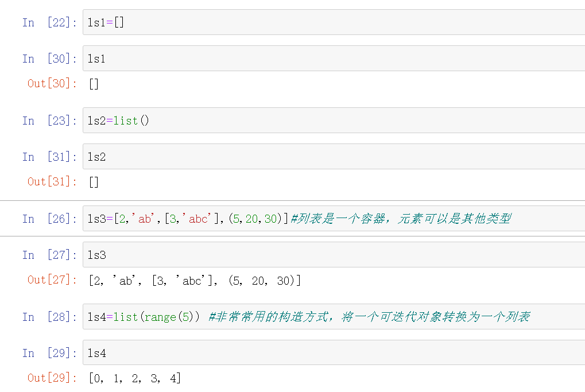The width and height of the screenshot is (585, 392).
Task: Select cell via the In [28] prompt
Action: [49, 317]
